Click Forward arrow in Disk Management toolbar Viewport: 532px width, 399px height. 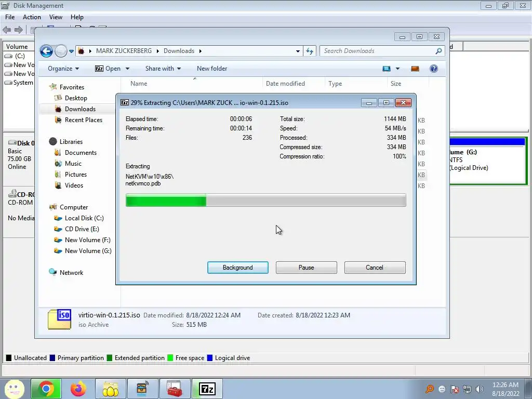click(x=19, y=30)
